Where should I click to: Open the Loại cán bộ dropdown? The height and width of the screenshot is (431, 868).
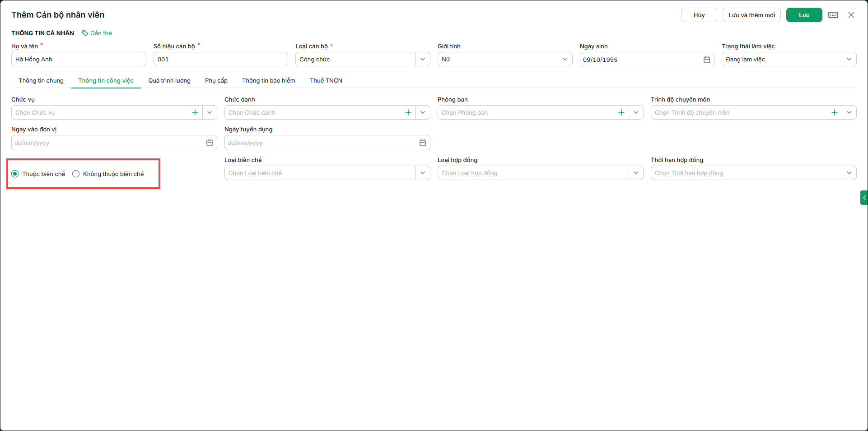pos(423,59)
